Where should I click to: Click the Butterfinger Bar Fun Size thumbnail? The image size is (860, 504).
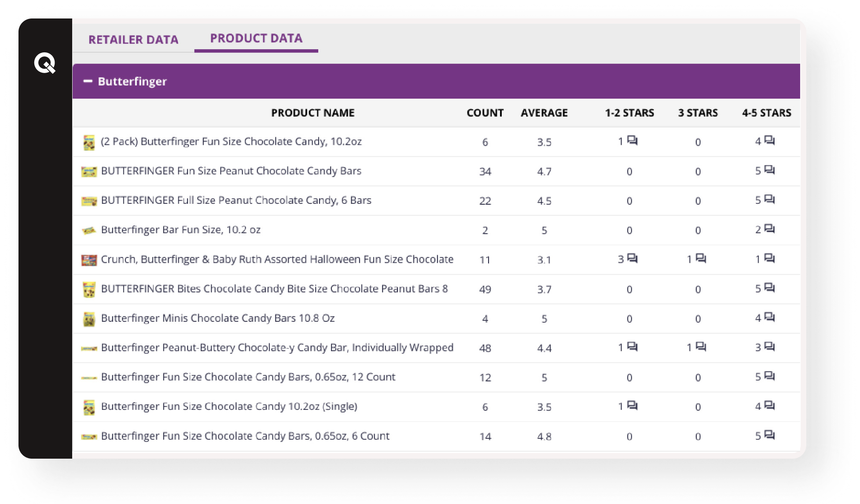click(89, 231)
